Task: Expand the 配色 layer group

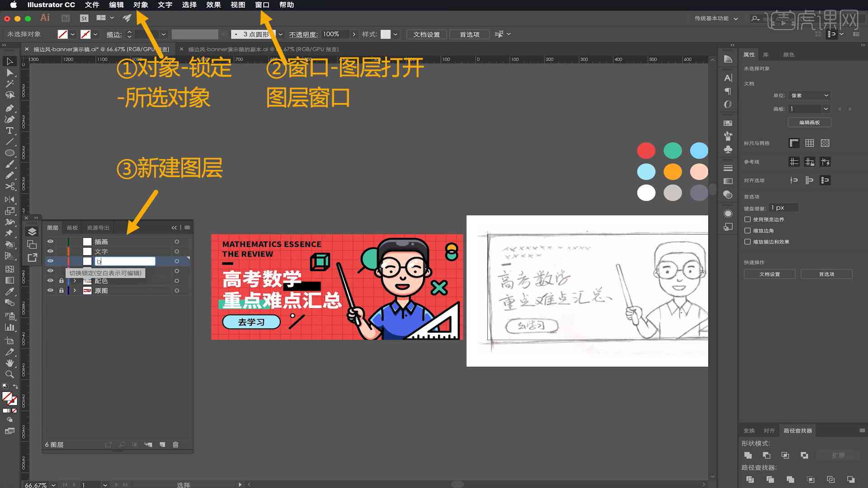Action: pos(73,281)
